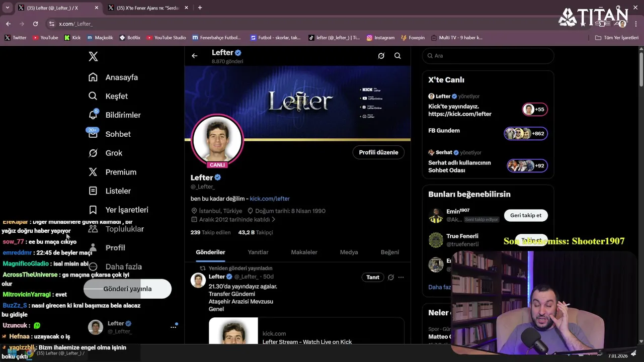
Task: Open Maçkolik bookmark
Action: pyautogui.click(x=100, y=38)
